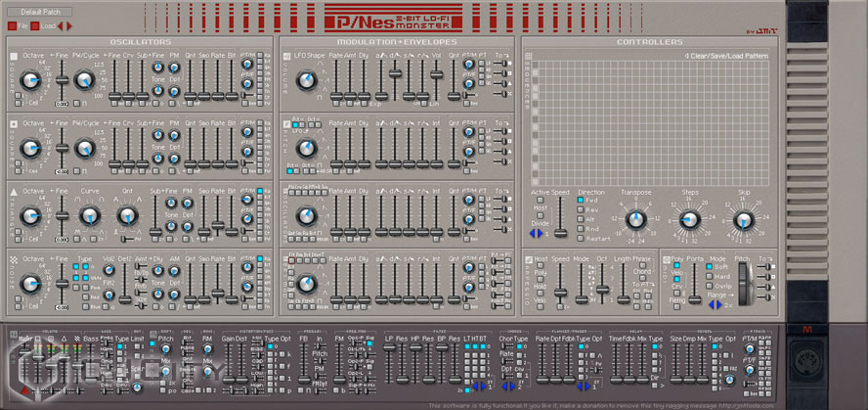
Task: Click the by GMT logo
Action: pyautogui.click(x=761, y=31)
